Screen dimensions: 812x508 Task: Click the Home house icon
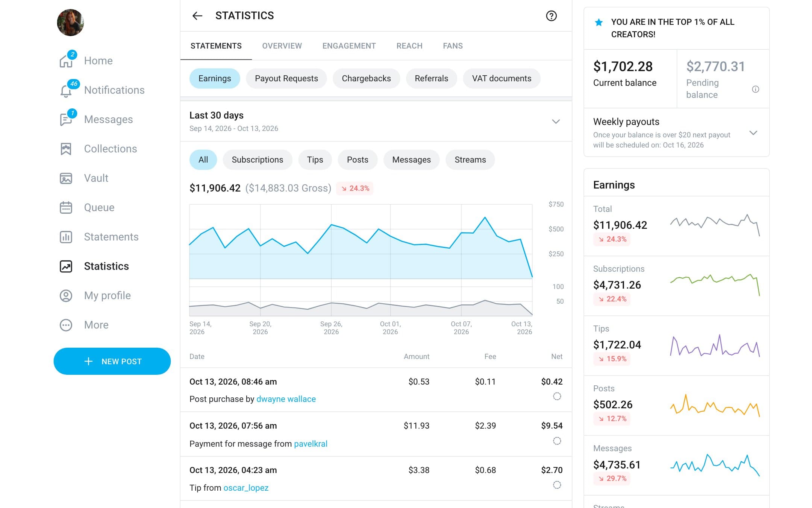[66, 61]
